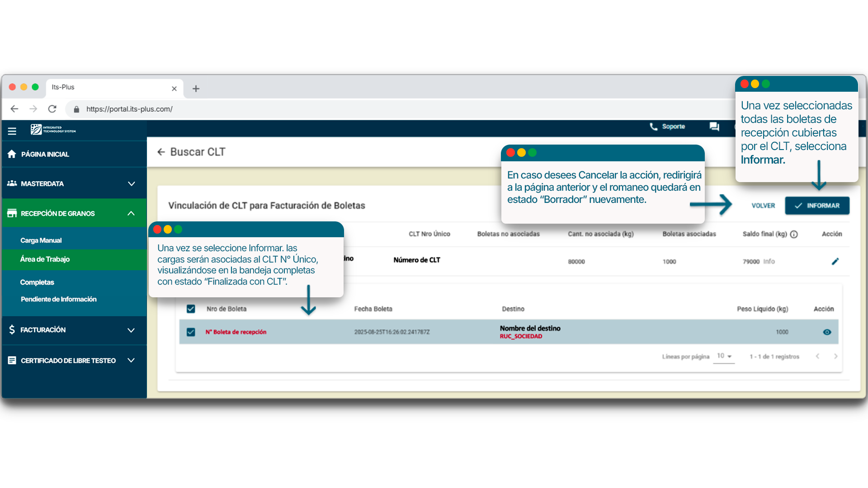The image size is (868, 488).
Task: Reload the page with browser refresh icon
Action: point(52,109)
